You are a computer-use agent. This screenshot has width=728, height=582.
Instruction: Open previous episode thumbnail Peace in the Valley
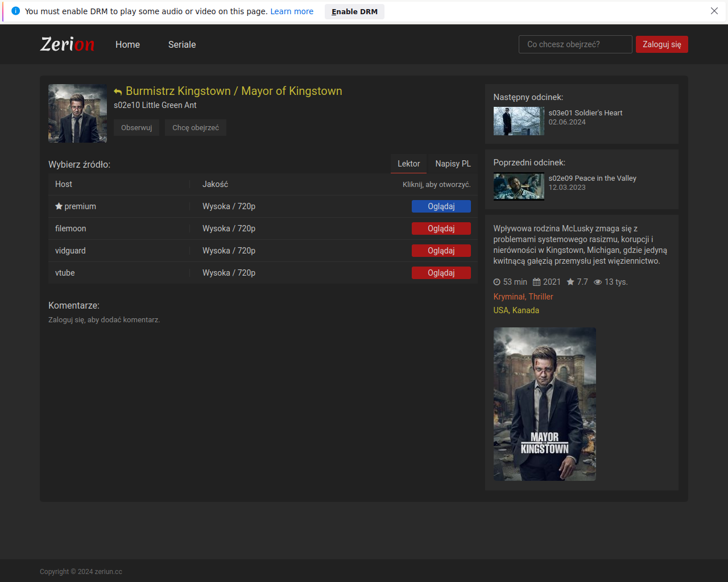pos(519,186)
